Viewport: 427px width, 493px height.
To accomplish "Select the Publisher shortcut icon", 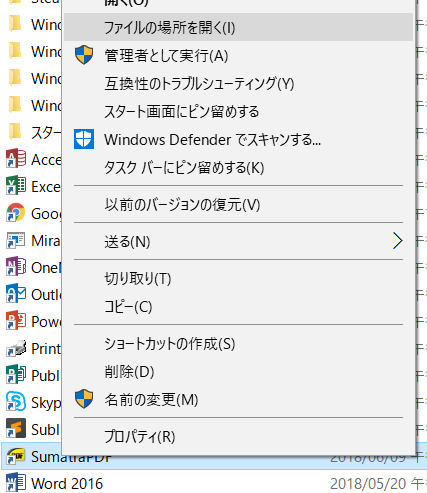I will 16,375.
